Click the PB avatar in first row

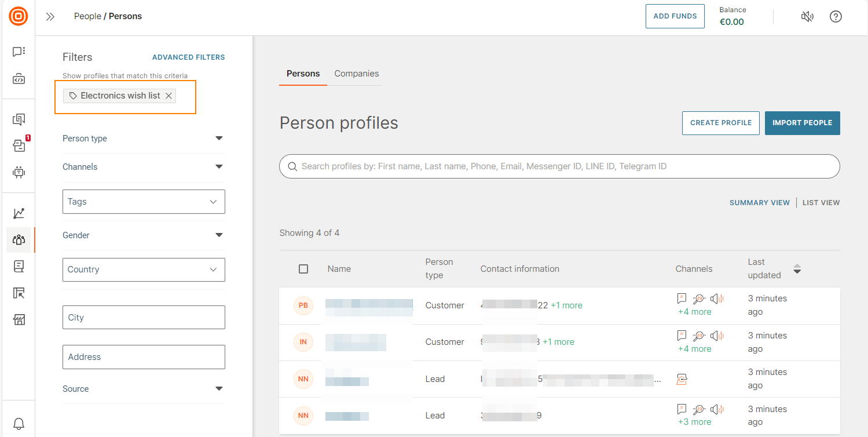click(303, 305)
